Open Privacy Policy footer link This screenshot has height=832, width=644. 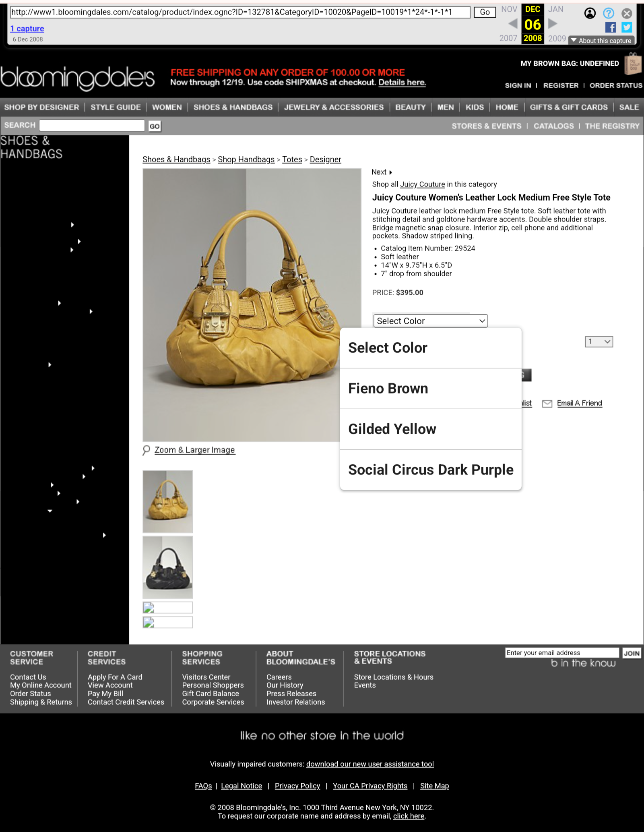(x=297, y=786)
